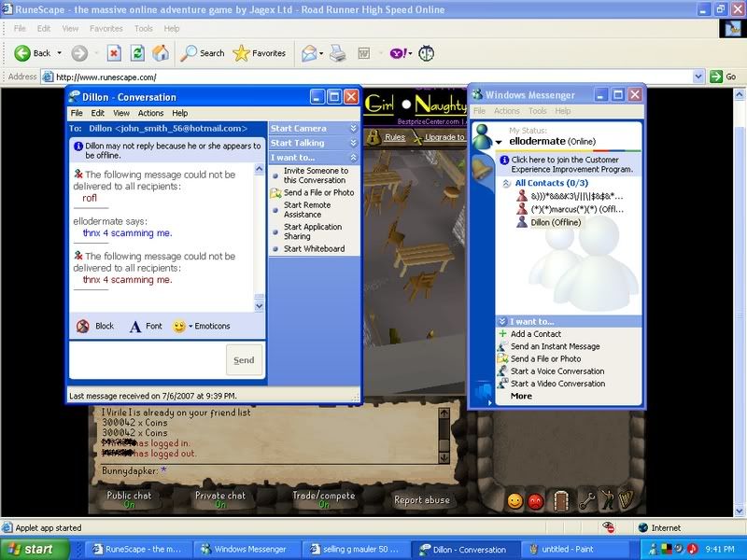747x560 pixels.
Task: Select the marcus offline contact
Action: point(571,209)
